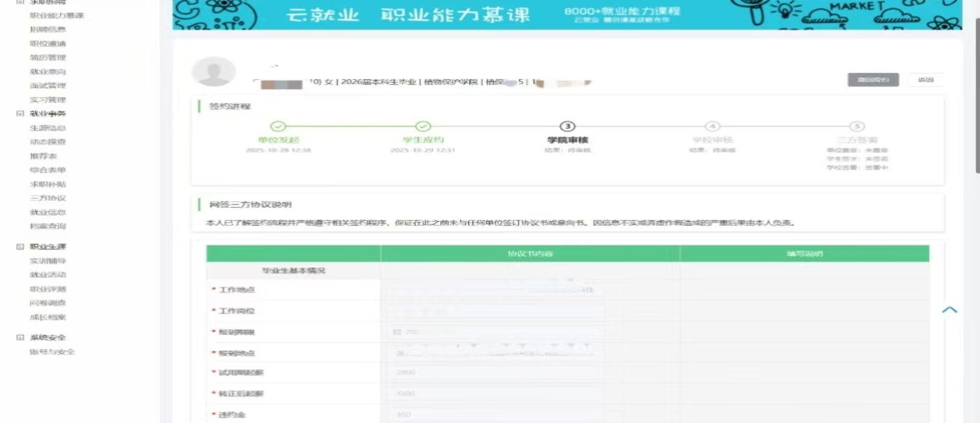Click the blue scroll-to-top arrow
The image size is (980, 423).
point(949,310)
